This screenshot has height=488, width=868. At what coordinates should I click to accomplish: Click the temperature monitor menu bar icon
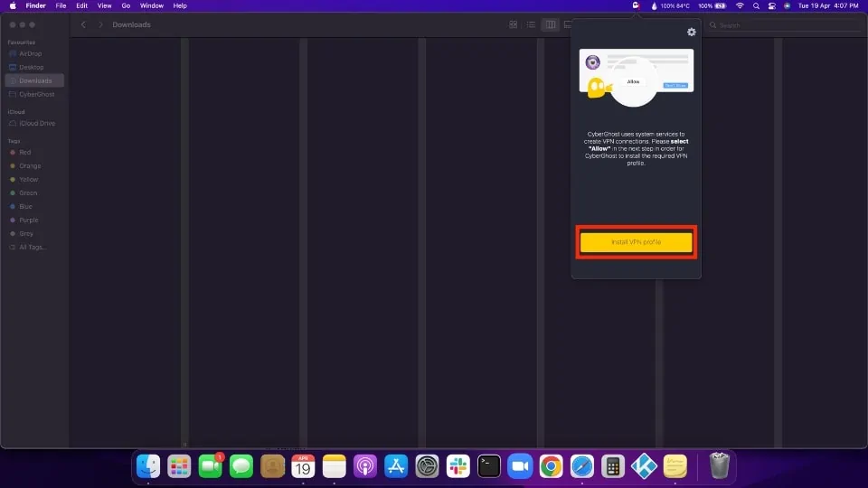670,5
